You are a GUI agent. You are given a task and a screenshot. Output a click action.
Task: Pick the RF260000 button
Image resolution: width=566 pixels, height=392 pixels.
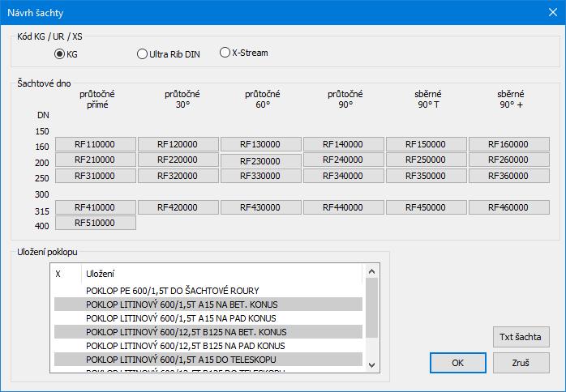(x=509, y=160)
